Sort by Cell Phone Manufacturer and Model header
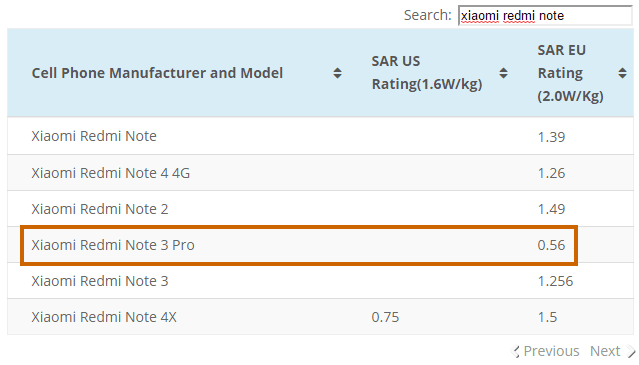This screenshot has width=639, height=365. (157, 73)
